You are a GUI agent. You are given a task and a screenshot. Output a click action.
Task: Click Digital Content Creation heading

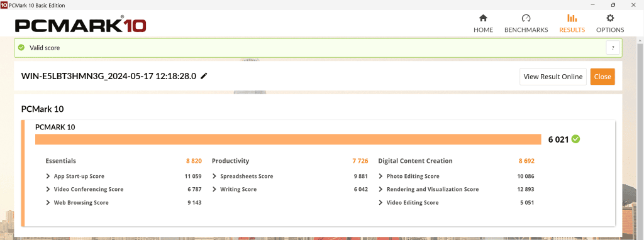coord(415,161)
